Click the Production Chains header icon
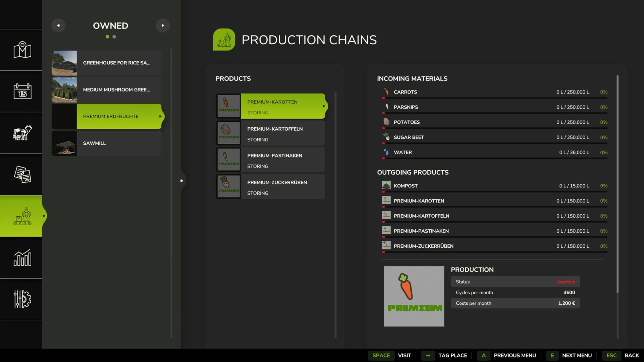644x362 pixels. (224, 40)
